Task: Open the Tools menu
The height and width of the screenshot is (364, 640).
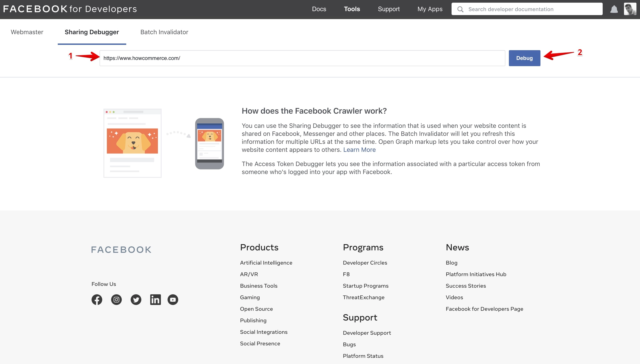Action: (352, 9)
